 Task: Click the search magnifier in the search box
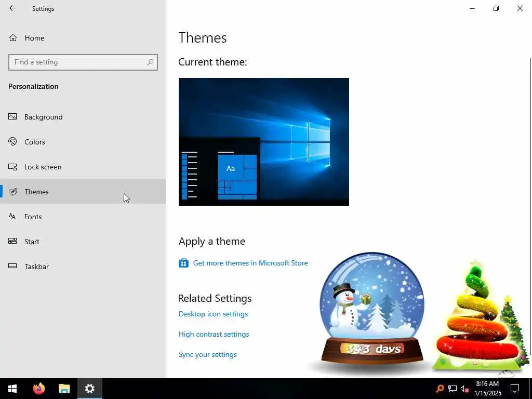(x=150, y=62)
